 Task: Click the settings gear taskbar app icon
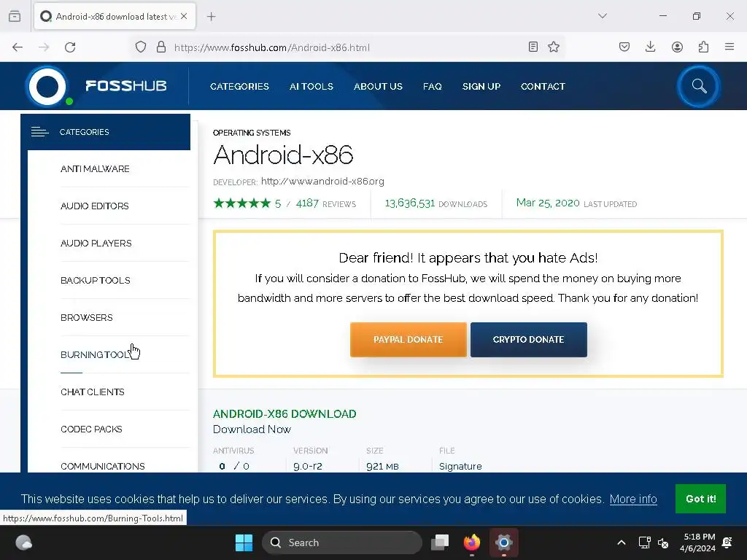pos(503,542)
